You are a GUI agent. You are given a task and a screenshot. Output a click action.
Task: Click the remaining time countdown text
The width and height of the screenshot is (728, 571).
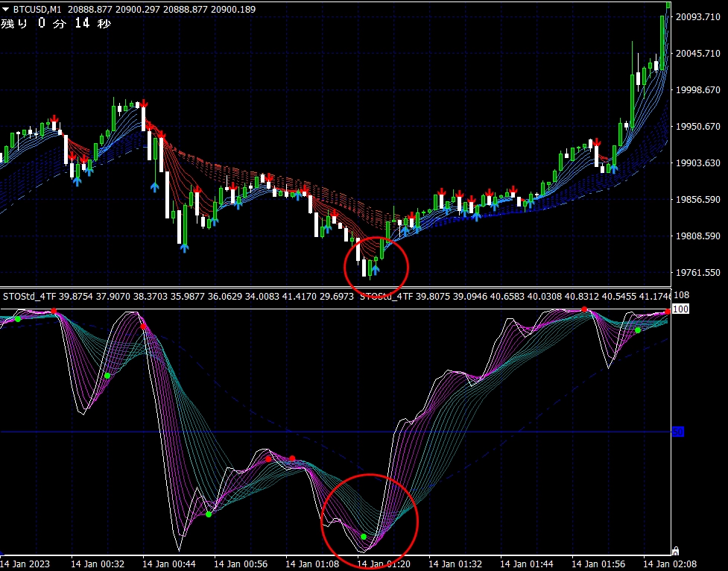(56, 24)
